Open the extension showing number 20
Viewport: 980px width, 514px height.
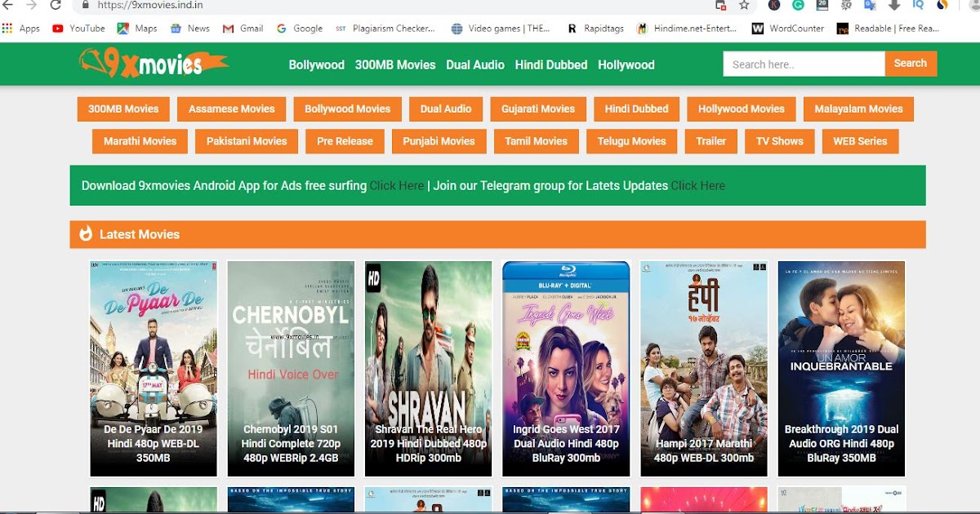point(822,5)
